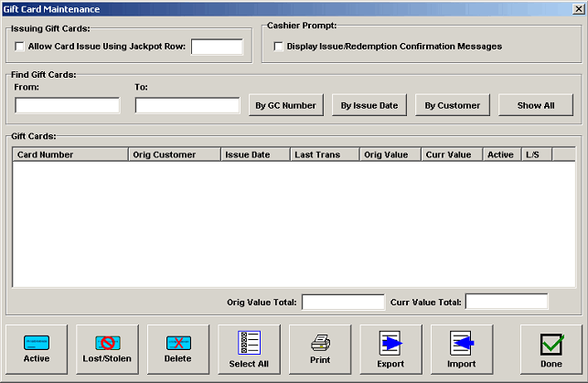
Task: Sort by Card Number column header
Action: (70, 154)
